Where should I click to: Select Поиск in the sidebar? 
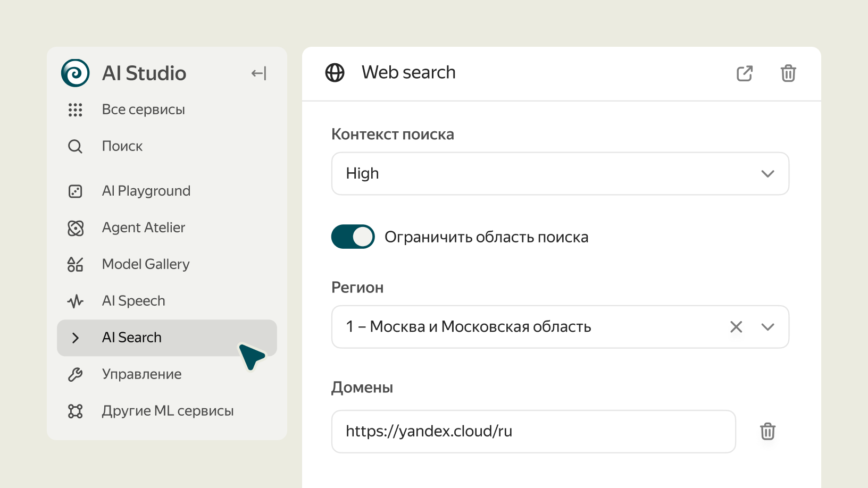click(x=122, y=146)
